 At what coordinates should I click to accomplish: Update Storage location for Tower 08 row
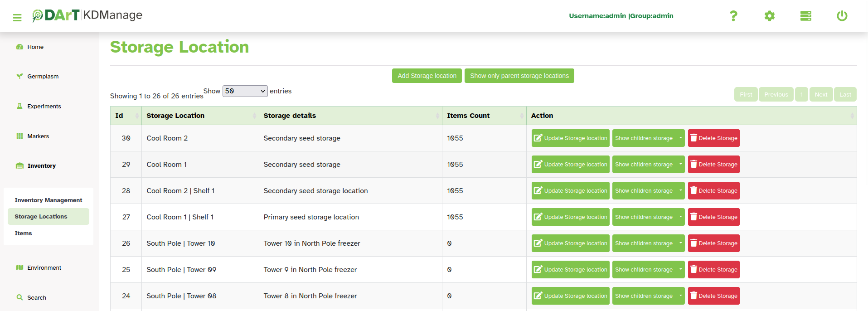point(570,296)
